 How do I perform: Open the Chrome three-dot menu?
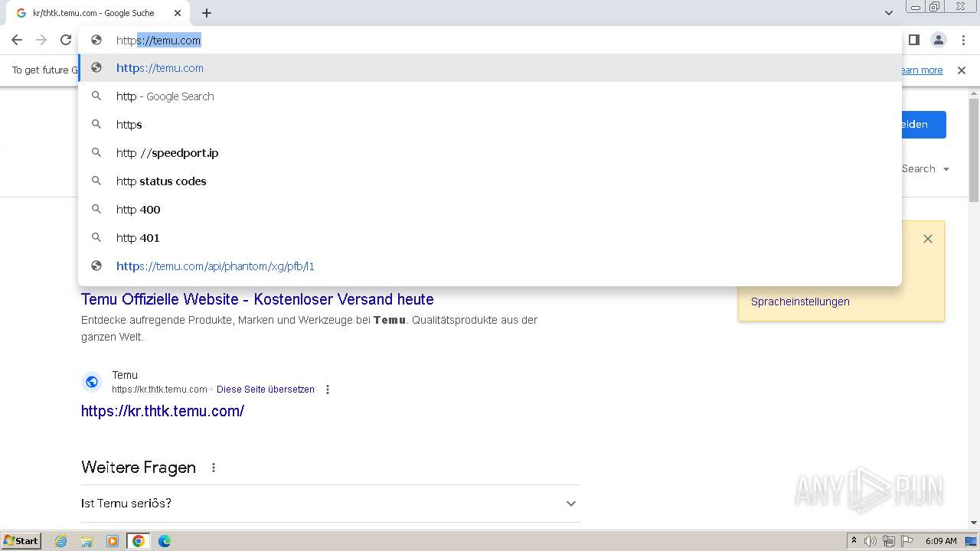tap(962, 40)
